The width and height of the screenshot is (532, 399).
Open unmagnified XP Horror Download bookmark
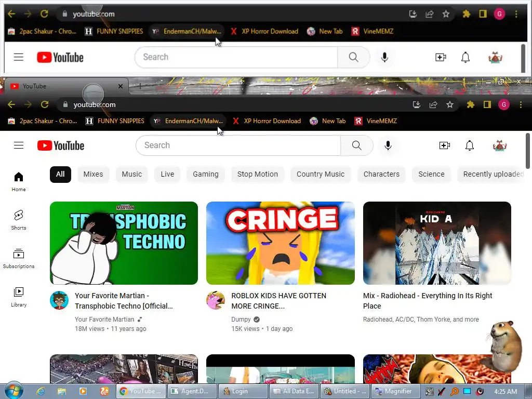pos(267,121)
